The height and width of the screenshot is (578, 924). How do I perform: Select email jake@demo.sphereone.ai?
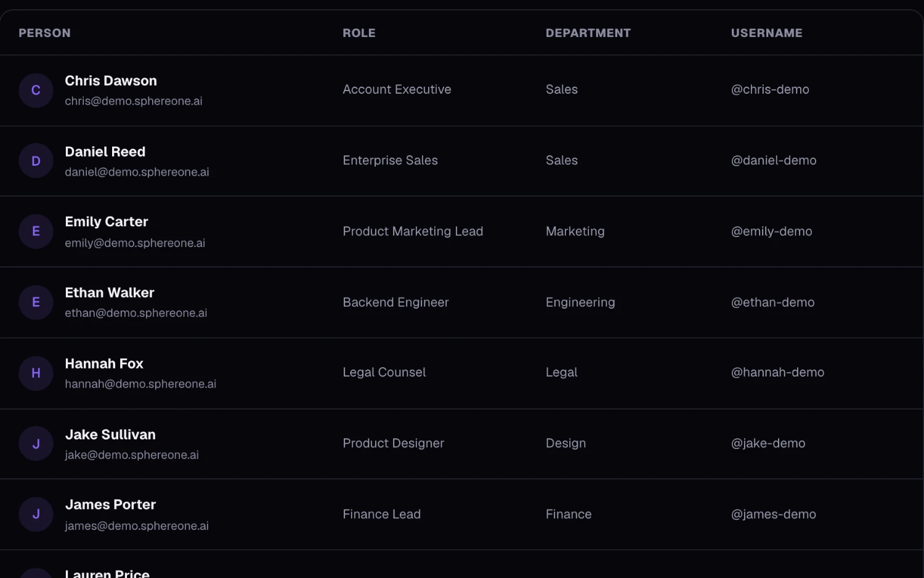132,455
